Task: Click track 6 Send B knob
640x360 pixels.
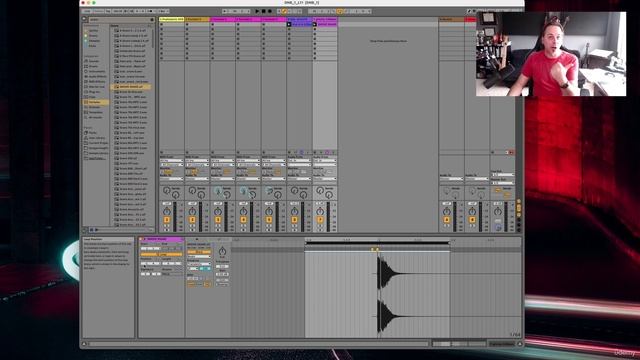Action: pos(303,195)
